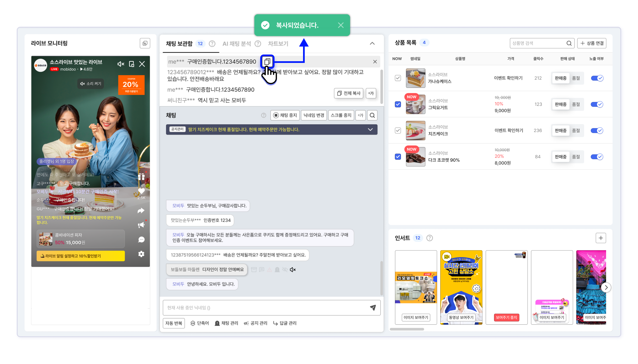Viewport: 638px width, 364px height.
Task: Click the settings gear in the live preview
Action: coord(141,254)
